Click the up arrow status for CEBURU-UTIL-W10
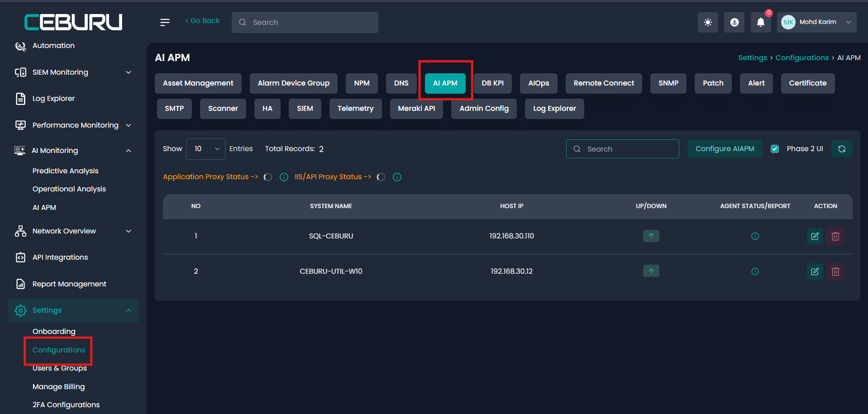The width and height of the screenshot is (868, 414). pos(651,271)
